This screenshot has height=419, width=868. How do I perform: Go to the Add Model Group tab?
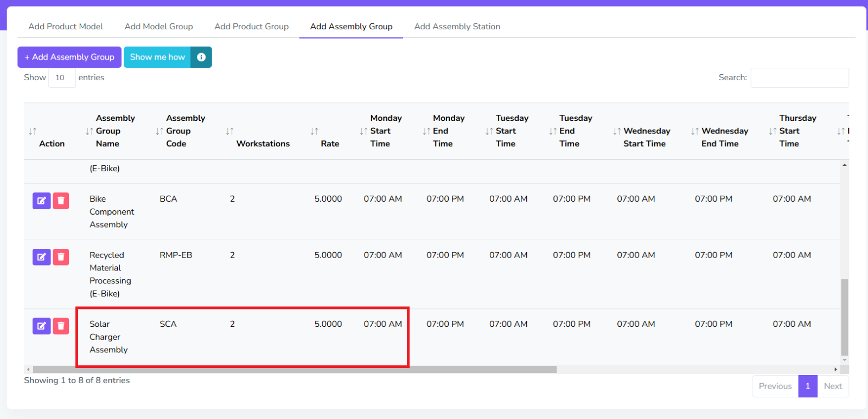(x=158, y=27)
